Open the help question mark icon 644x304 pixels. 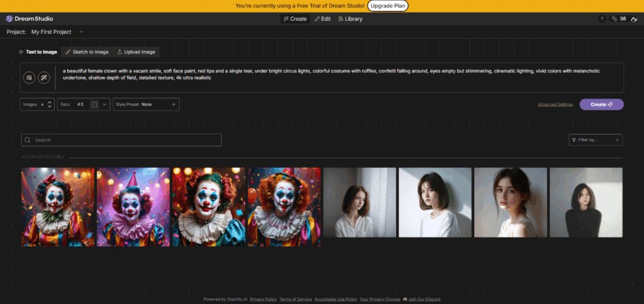pyautogui.click(x=602, y=19)
